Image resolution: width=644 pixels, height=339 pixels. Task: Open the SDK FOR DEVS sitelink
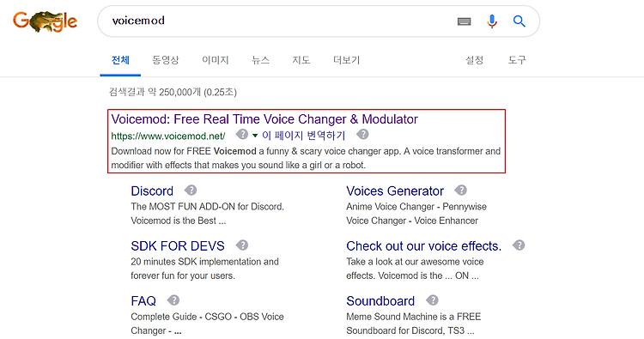(178, 245)
